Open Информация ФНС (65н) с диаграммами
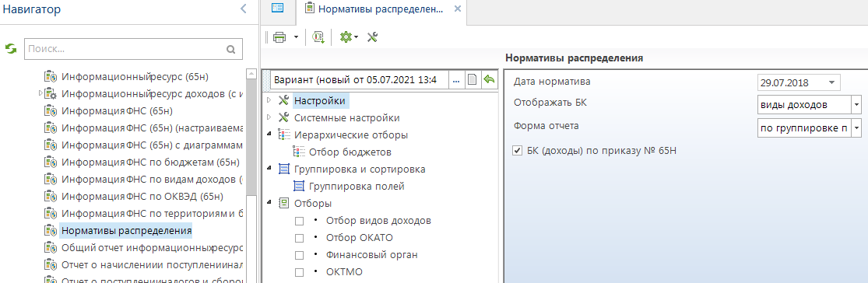Screen dimensions: 868x283 pos(153,145)
